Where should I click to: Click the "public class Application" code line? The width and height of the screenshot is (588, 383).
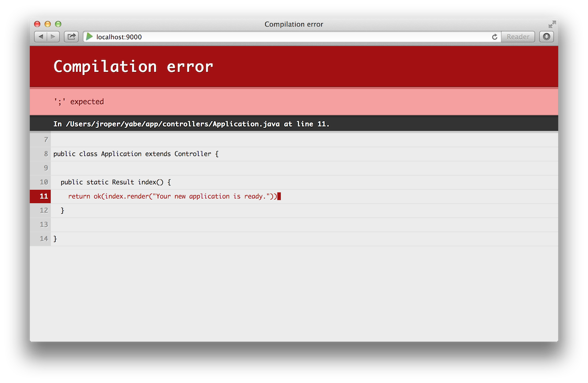click(x=136, y=154)
